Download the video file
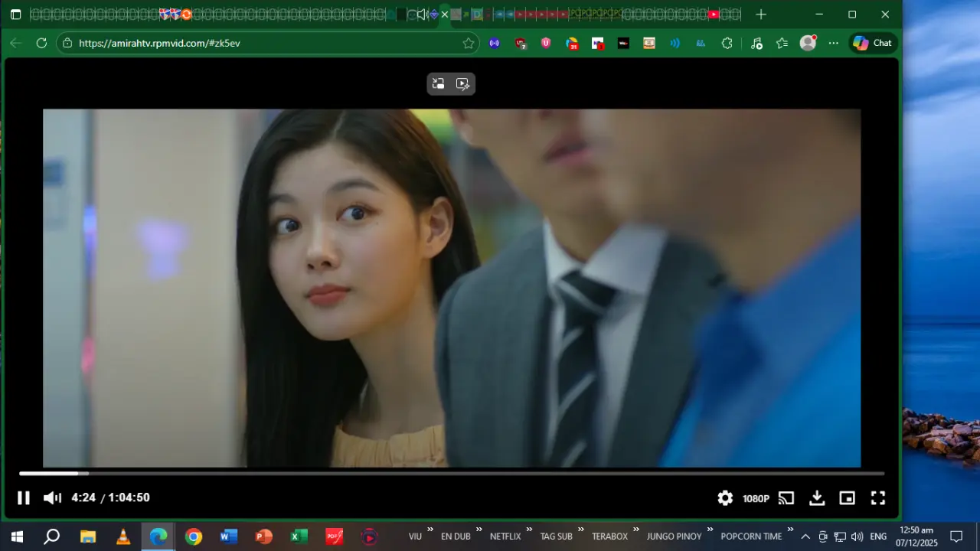The width and height of the screenshot is (980, 551). [817, 498]
